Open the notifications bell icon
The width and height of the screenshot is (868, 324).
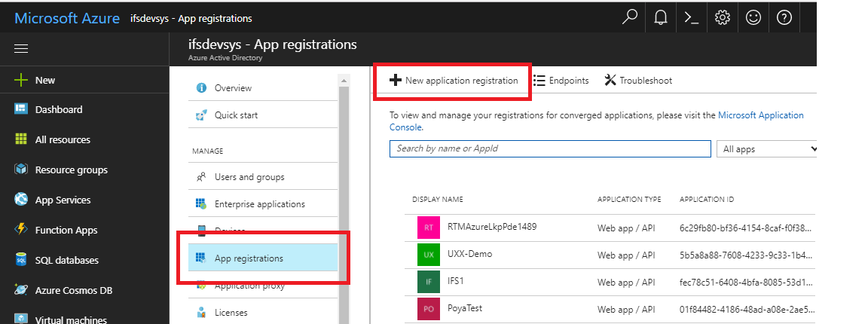[x=661, y=18]
